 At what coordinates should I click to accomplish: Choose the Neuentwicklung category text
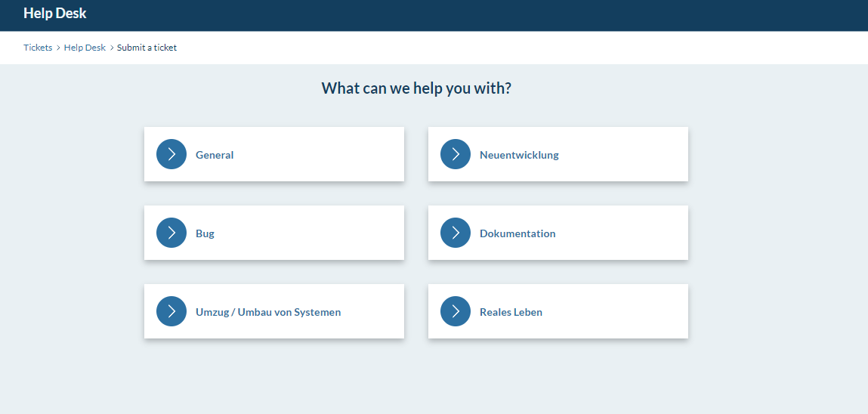tap(519, 155)
